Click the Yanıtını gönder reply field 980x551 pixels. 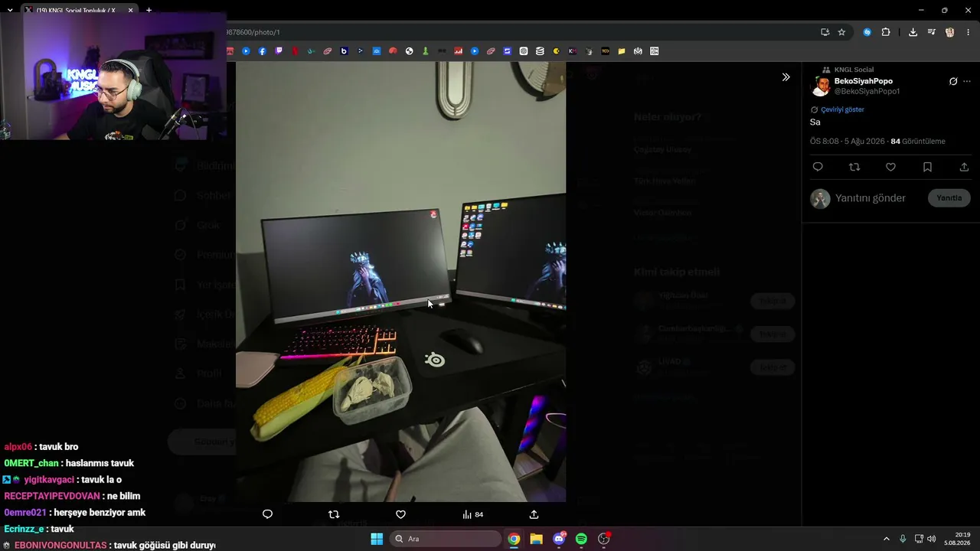[871, 198]
